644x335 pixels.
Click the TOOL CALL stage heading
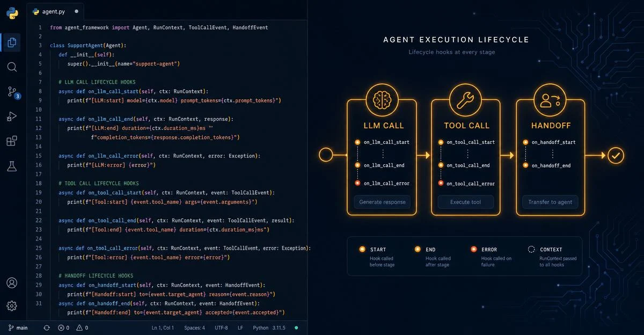[x=466, y=126]
